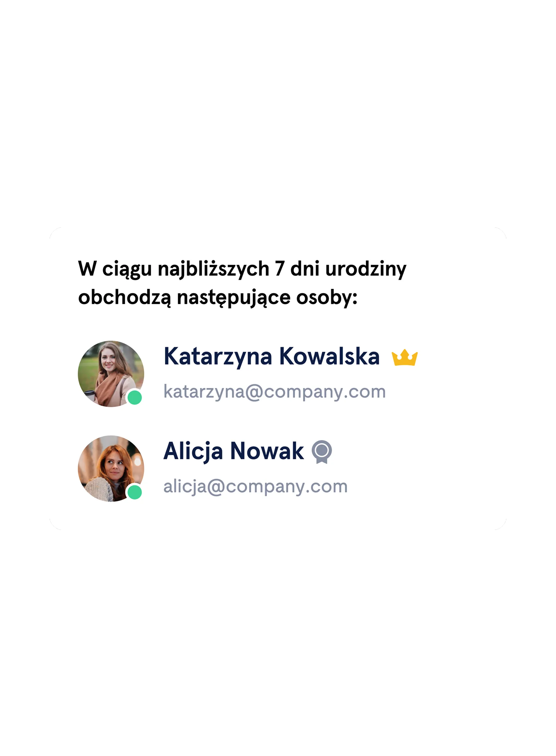Click the email katarzyna@company.com
Screen dimensions: 556x756
[x=275, y=392]
